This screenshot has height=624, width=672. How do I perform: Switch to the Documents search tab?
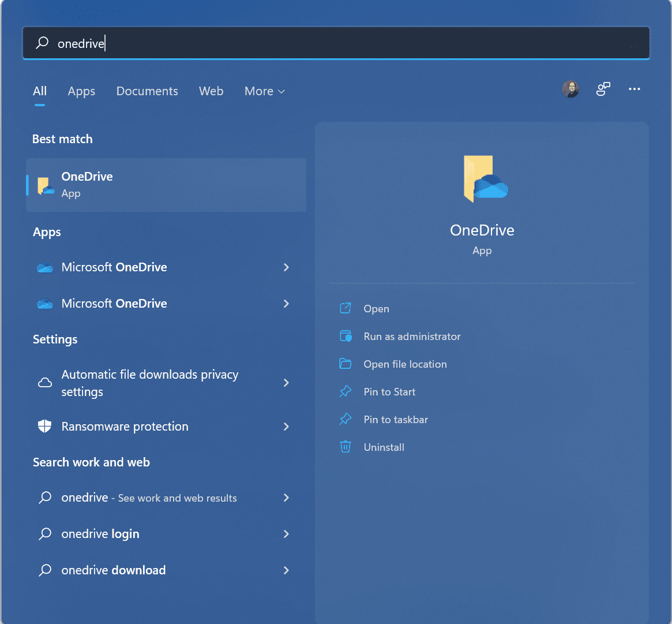click(147, 91)
